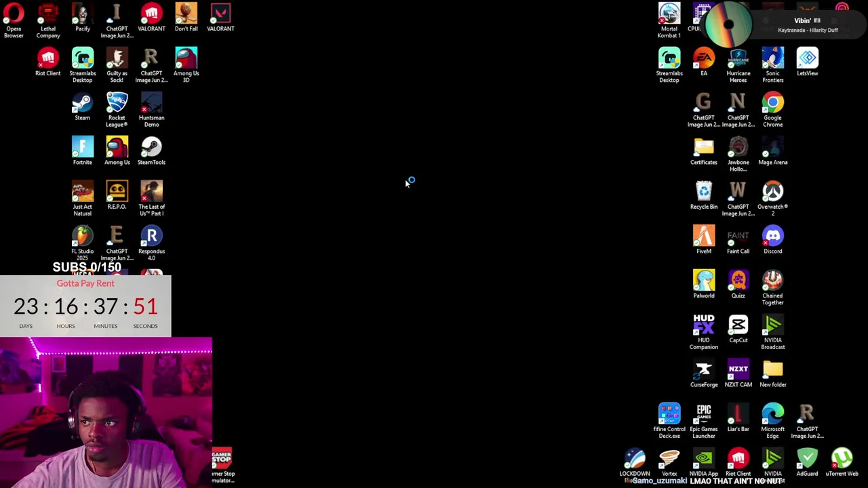868x488 pixels.
Task: Click the R.E.P.O. game icon
Action: (x=117, y=195)
